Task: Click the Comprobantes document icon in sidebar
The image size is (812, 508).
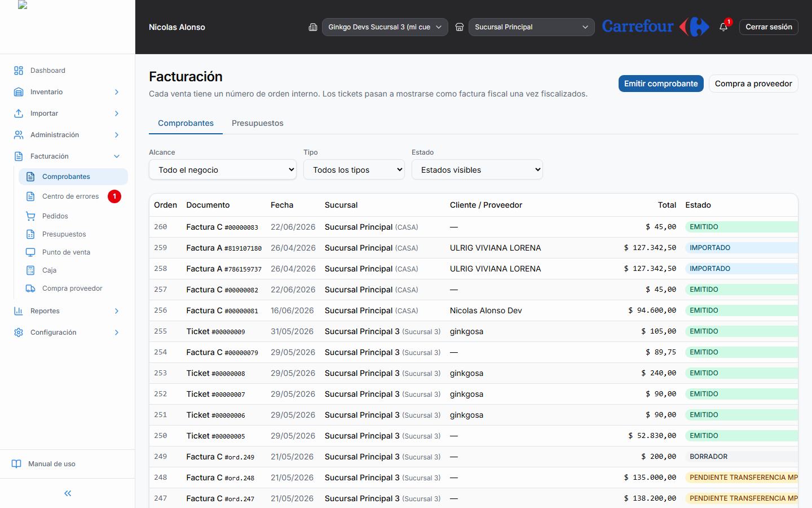Action: tap(30, 177)
